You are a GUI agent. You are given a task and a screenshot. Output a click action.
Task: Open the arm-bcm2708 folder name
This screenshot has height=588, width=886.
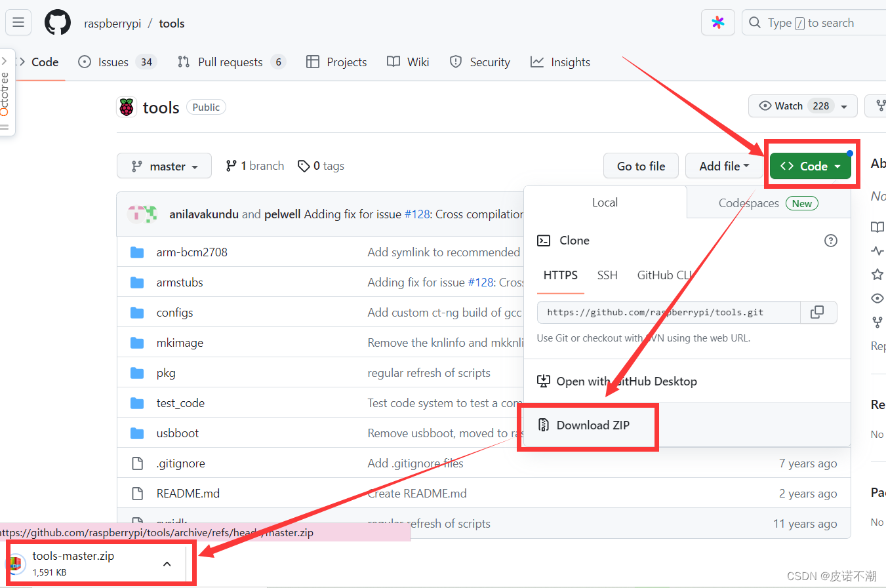coord(192,252)
